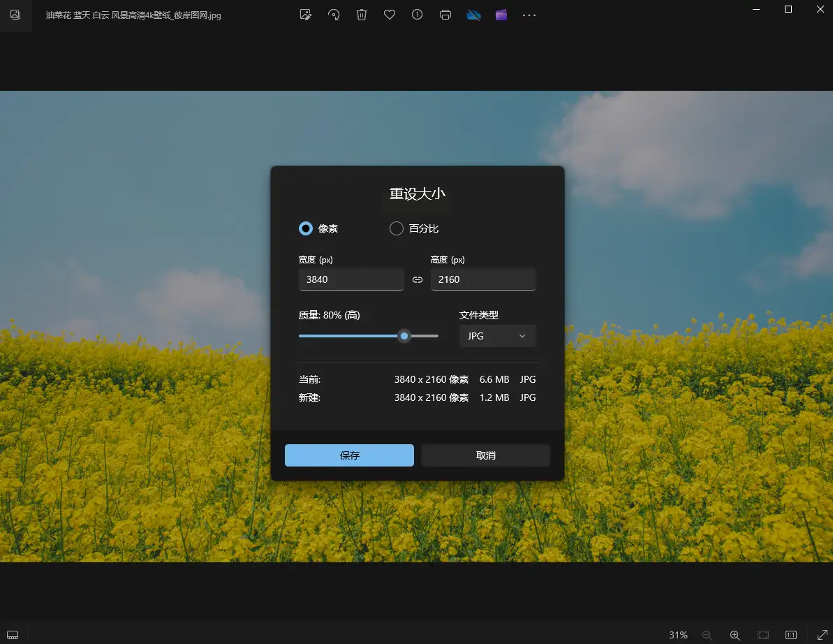
Task: Add the photo to favorites
Action: point(390,15)
